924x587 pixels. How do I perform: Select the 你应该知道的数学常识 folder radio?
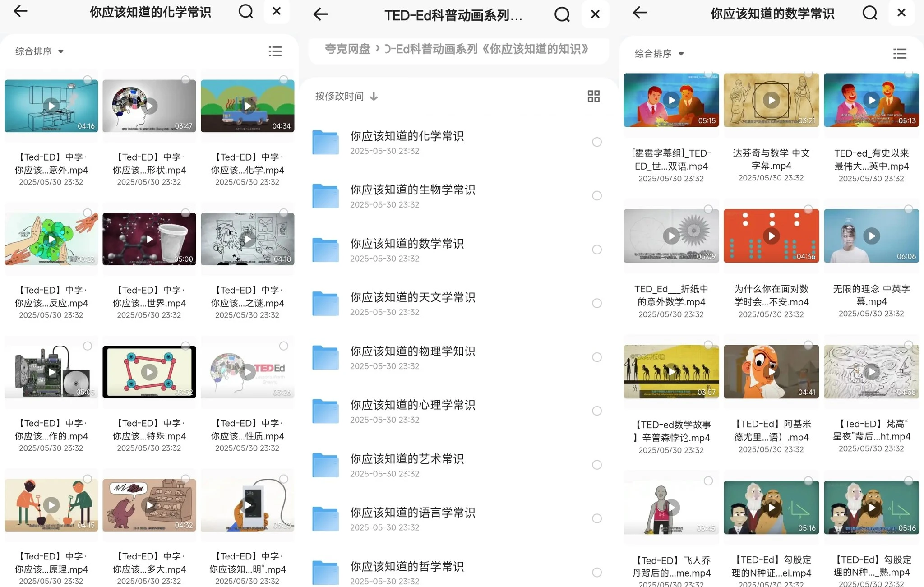click(597, 250)
